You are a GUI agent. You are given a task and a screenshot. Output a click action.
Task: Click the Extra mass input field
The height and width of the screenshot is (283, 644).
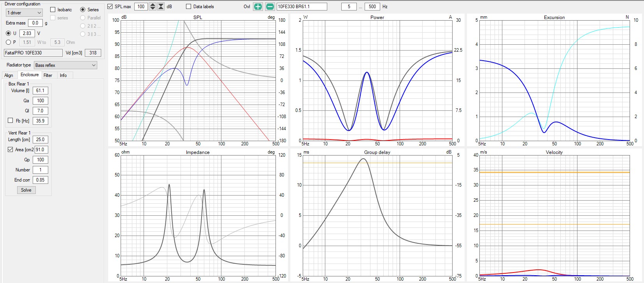(35, 23)
